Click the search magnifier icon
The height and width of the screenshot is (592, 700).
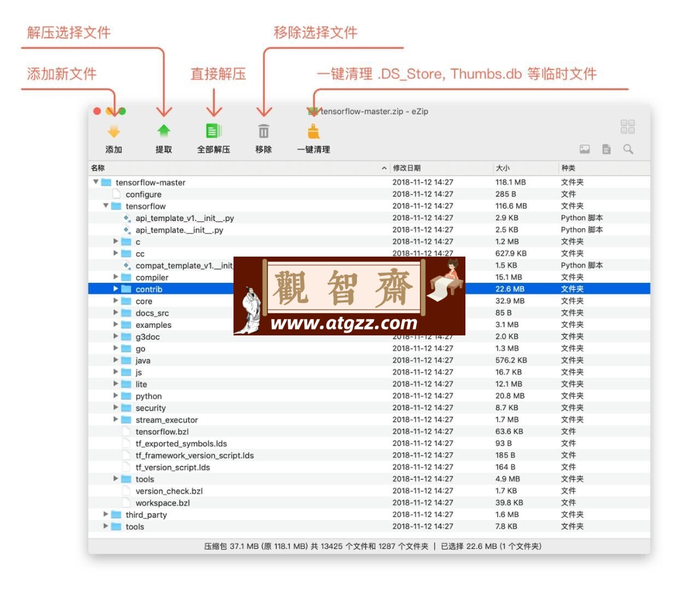pyautogui.click(x=628, y=149)
